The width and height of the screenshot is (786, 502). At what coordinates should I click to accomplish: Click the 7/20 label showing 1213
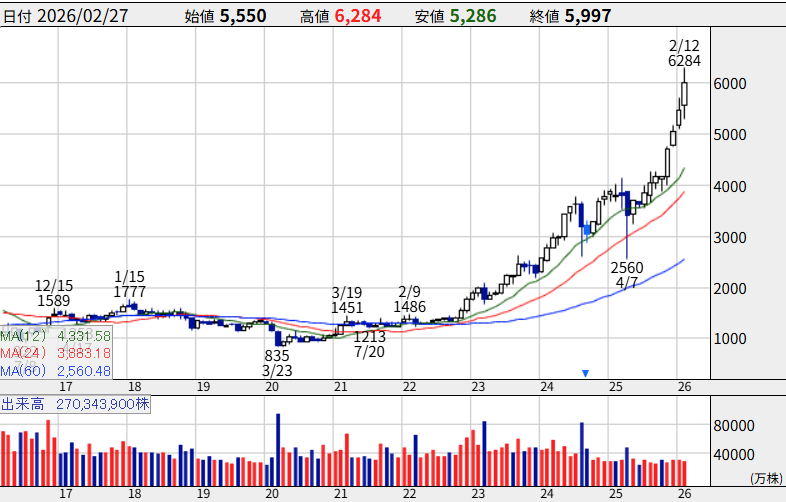tap(370, 338)
